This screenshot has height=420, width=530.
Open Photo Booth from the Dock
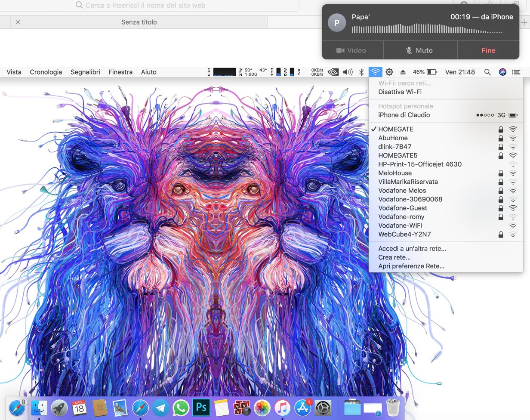(242, 408)
